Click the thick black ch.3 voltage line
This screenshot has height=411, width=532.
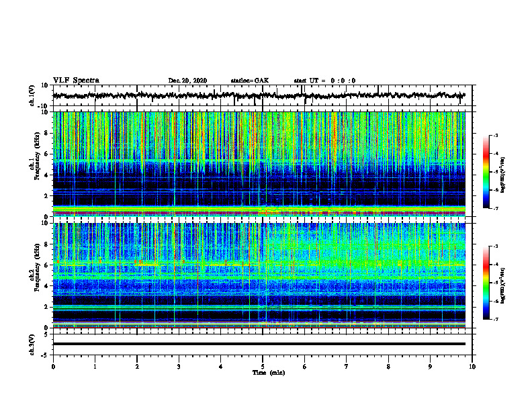point(259,344)
